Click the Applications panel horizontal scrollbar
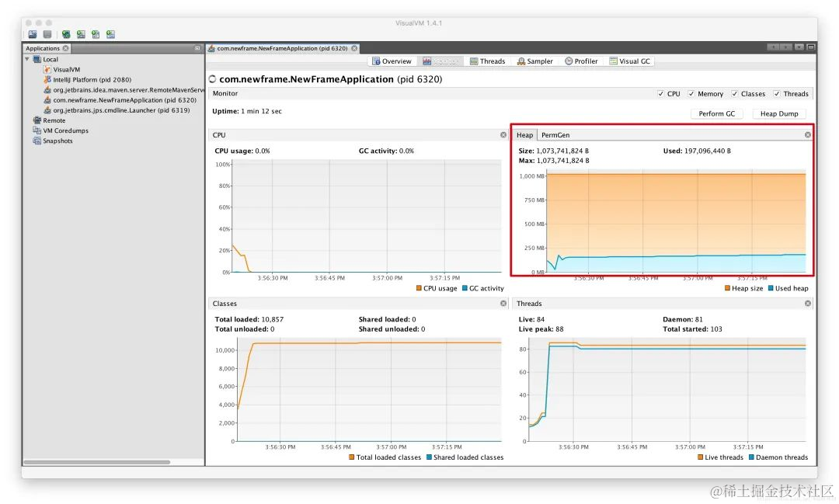Viewport: 839px width, 504px height. coord(97,462)
